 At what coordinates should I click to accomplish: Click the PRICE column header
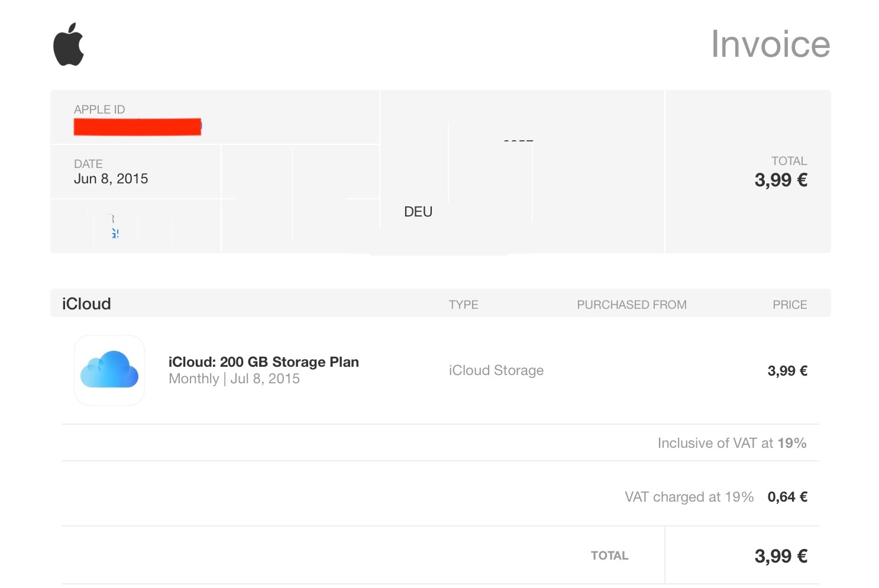click(790, 305)
